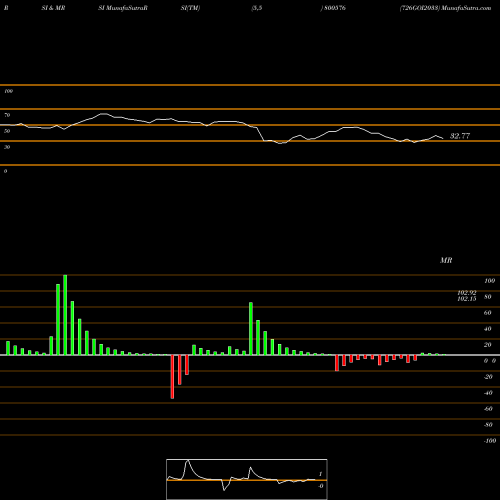
Task: Click the 70 level label on the RSI axis
Action: coord(7,115)
